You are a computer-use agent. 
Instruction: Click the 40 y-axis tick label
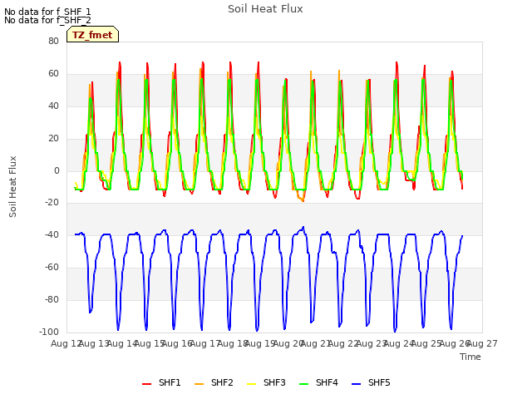pyautogui.click(x=53, y=106)
